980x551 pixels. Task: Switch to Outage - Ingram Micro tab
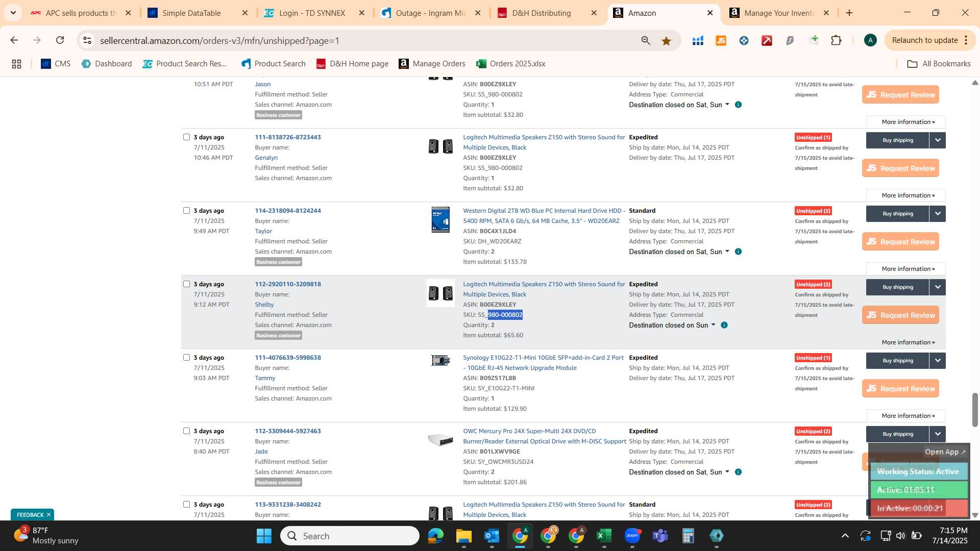click(x=431, y=13)
